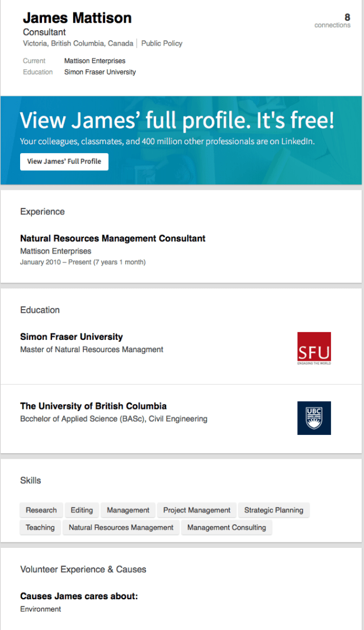This screenshot has height=630, width=364.
Task: Click Mattison Enterprises in the Current row
Action: 95,61
